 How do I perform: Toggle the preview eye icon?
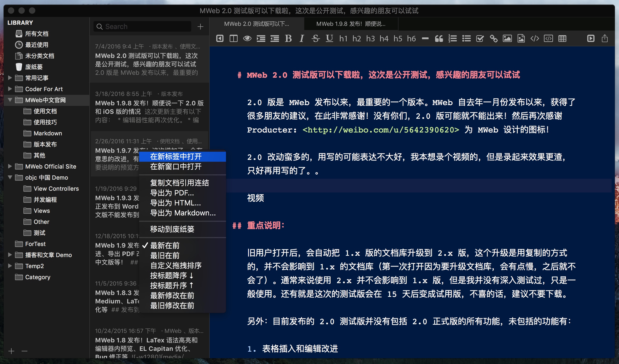(247, 39)
